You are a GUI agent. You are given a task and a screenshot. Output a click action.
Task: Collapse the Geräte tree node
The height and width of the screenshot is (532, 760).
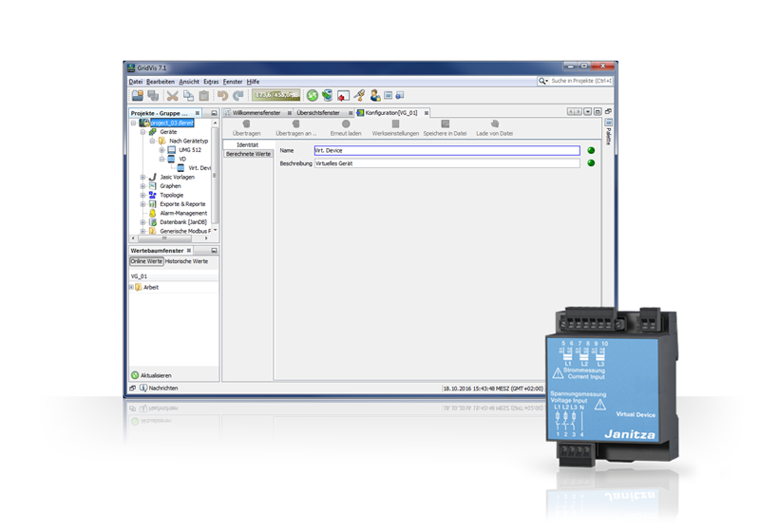pos(142,132)
